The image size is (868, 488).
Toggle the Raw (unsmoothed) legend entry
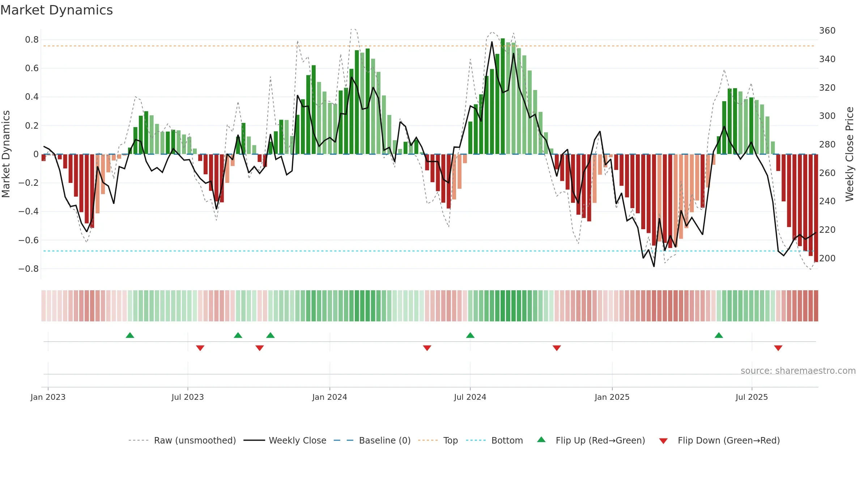[x=182, y=440]
